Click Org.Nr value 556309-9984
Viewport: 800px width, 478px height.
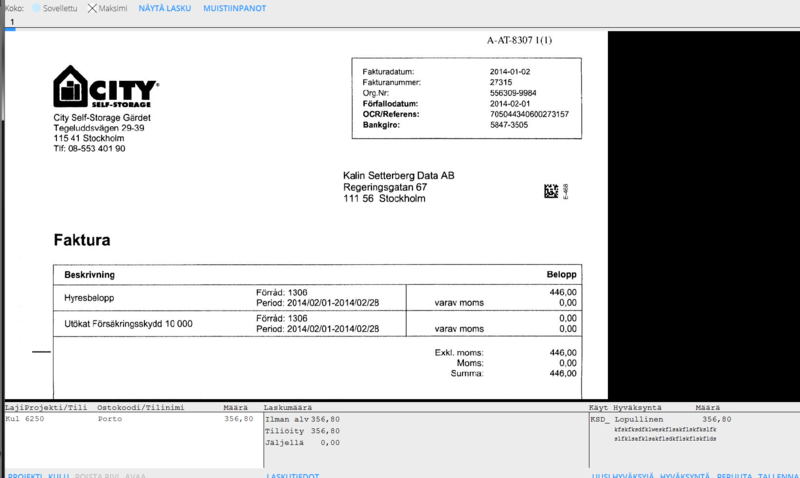tap(513, 93)
